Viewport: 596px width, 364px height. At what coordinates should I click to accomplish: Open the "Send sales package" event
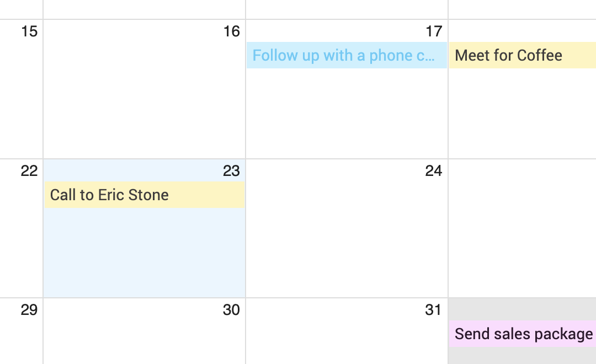523,334
